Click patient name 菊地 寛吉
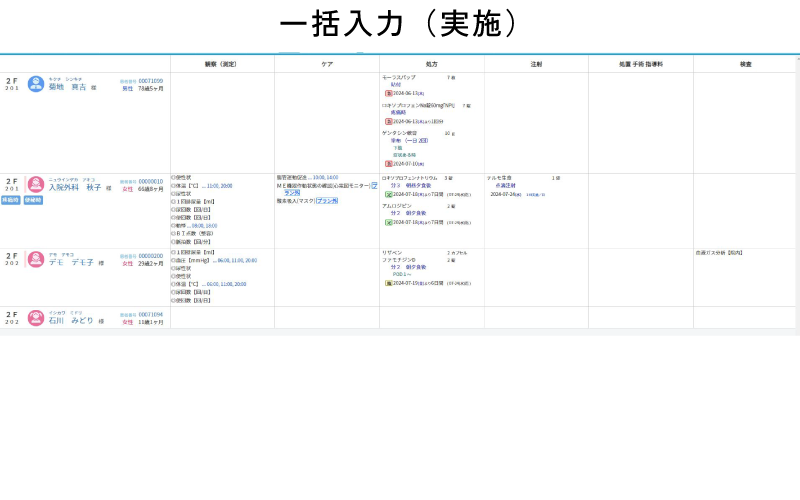This screenshot has height=500, width=800. tap(68, 87)
